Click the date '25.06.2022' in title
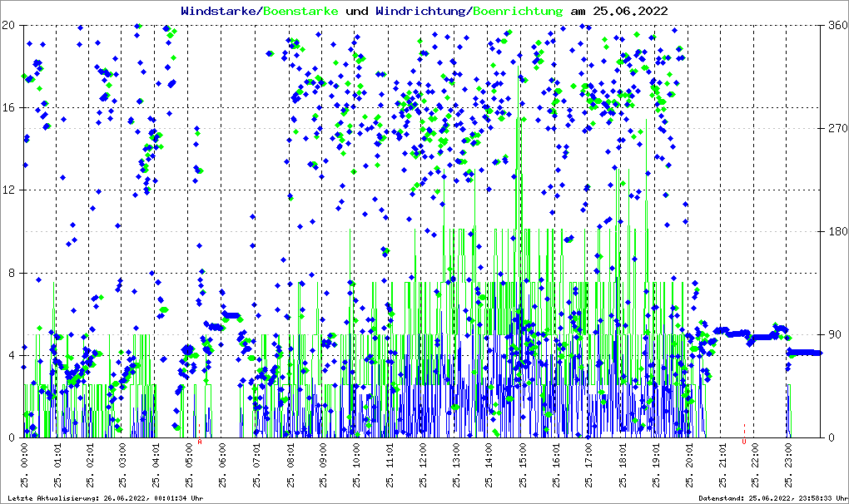Image resolution: width=849 pixels, height=504 pixels. tap(627, 11)
